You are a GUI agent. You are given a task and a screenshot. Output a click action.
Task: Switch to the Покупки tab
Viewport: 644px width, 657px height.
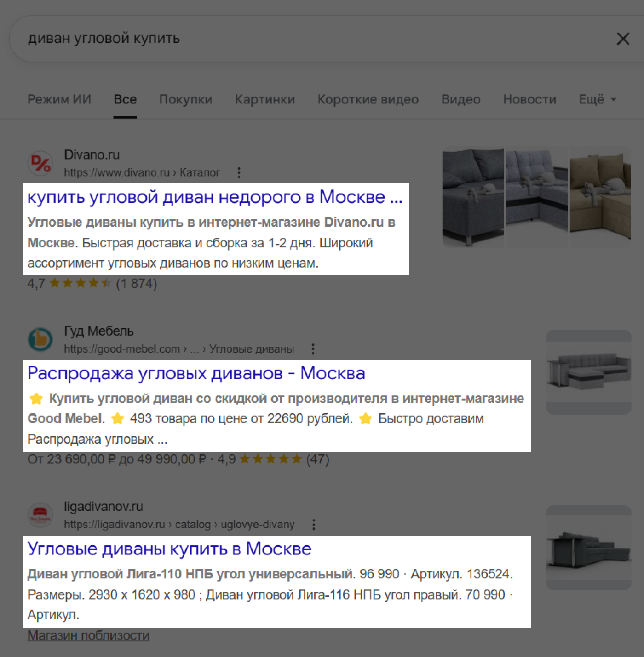point(186,99)
